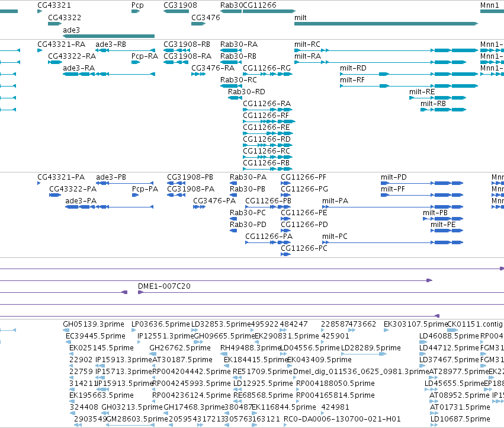
Task: Click the Pcp gene label
Action: click(x=137, y=5)
